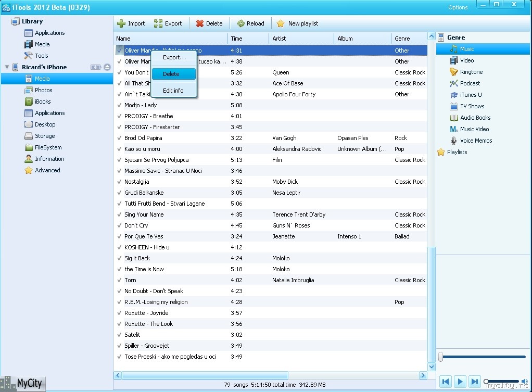Viewport: 532px width, 392px height.
Task: Reload the media list
Action: pyautogui.click(x=250, y=23)
